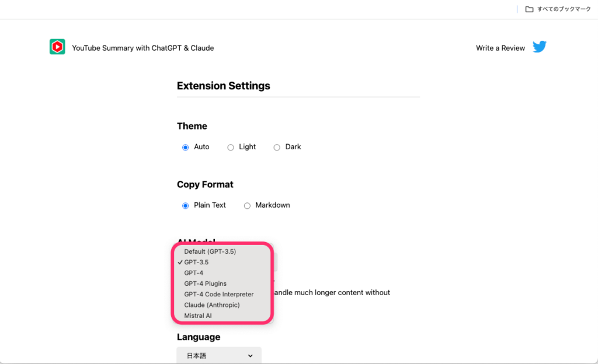Choose Plain Text copy format

185,205
